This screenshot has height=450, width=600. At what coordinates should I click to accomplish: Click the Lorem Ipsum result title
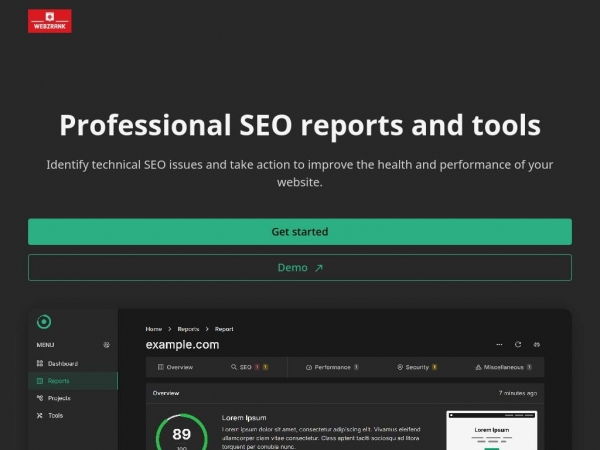click(244, 418)
